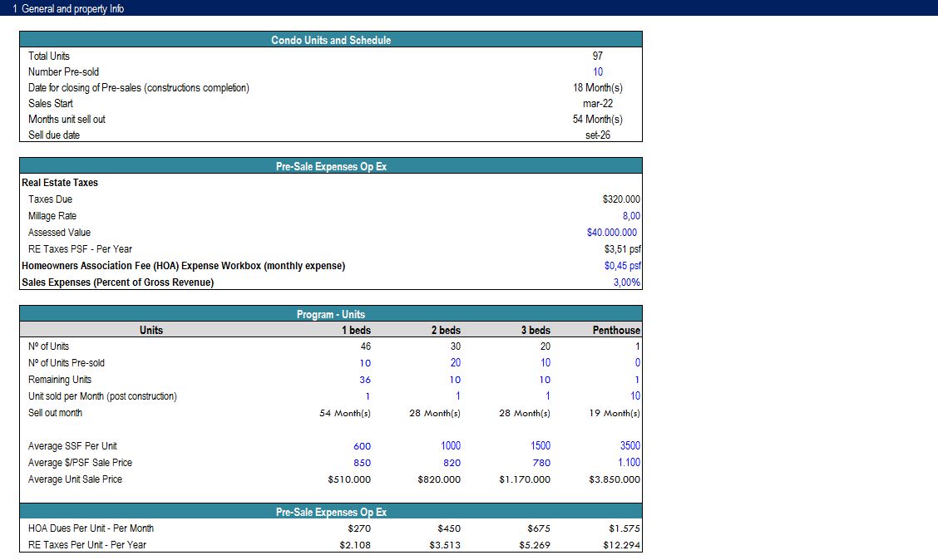The width and height of the screenshot is (938, 560).
Task: Click the Condo Units and Schedule header
Action: (x=331, y=40)
